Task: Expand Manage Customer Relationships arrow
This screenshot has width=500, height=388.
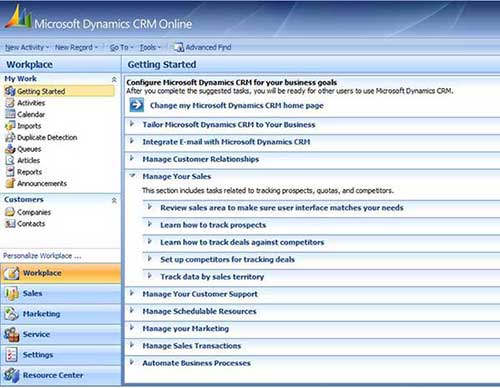Action: click(x=132, y=158)
